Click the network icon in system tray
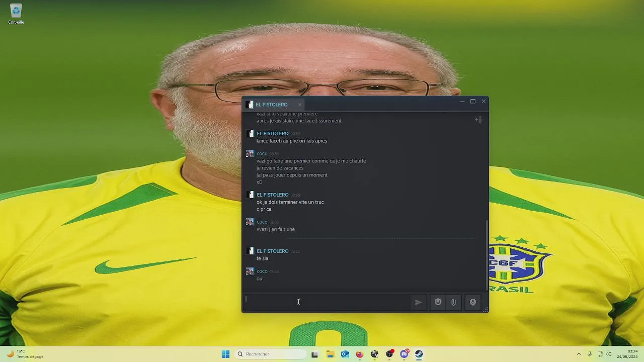644x362 pixels. coord(600,354)
